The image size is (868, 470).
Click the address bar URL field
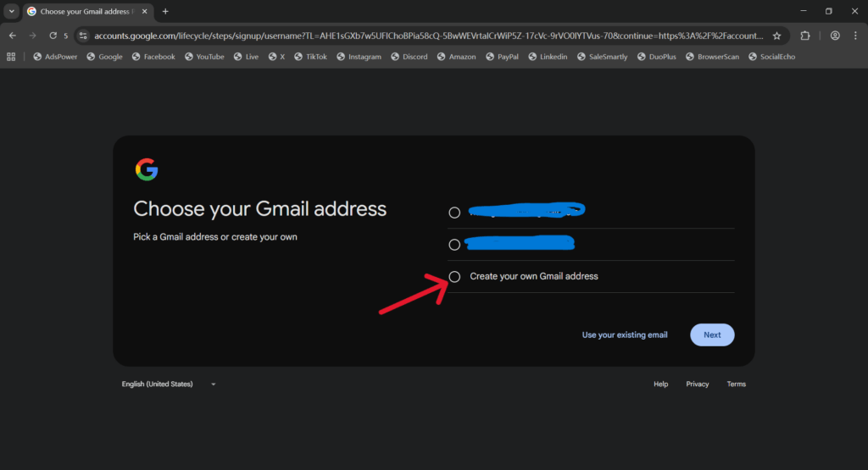tap(424, 36)
